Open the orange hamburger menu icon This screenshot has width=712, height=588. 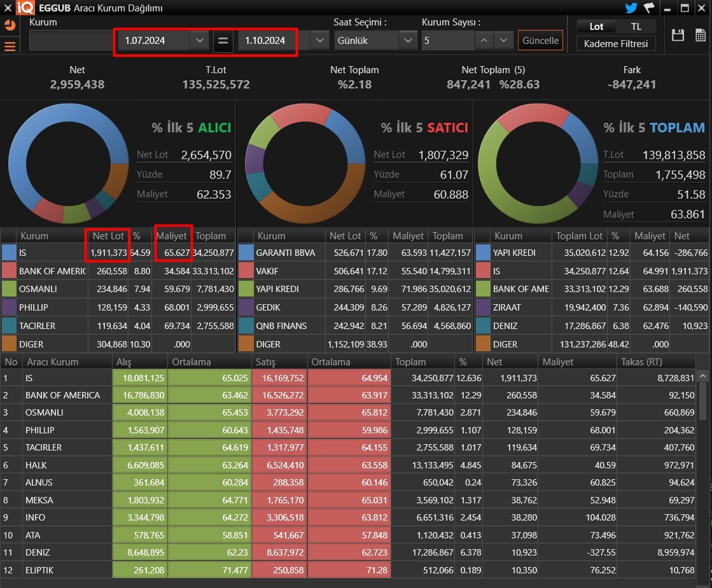pos(10,46)
